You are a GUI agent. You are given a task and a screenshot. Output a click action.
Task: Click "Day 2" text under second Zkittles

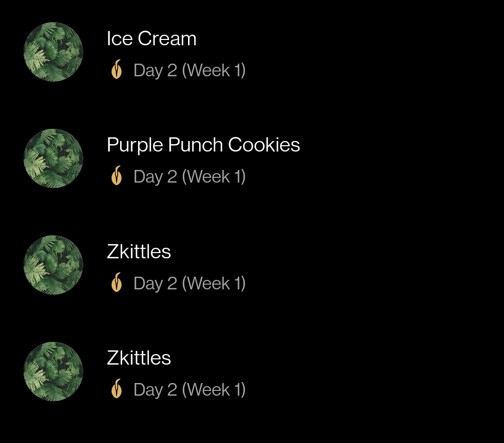click(155, 389)
